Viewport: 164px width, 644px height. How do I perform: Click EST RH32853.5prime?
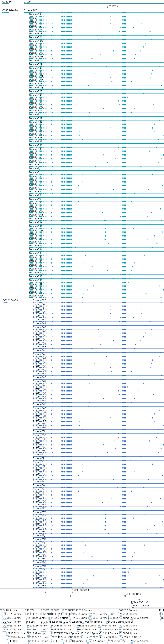tap(86, 626)
